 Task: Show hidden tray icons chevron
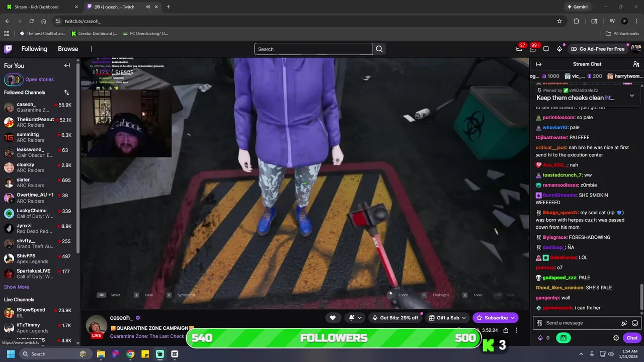click(581, 354)
